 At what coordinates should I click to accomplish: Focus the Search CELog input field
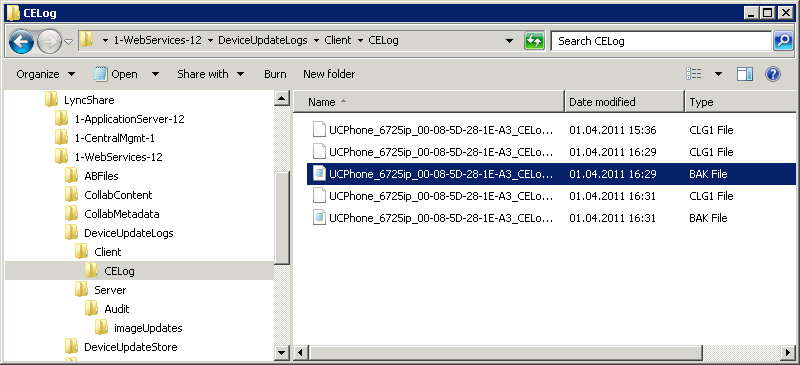pyautogui.click(x=661, y=41)
